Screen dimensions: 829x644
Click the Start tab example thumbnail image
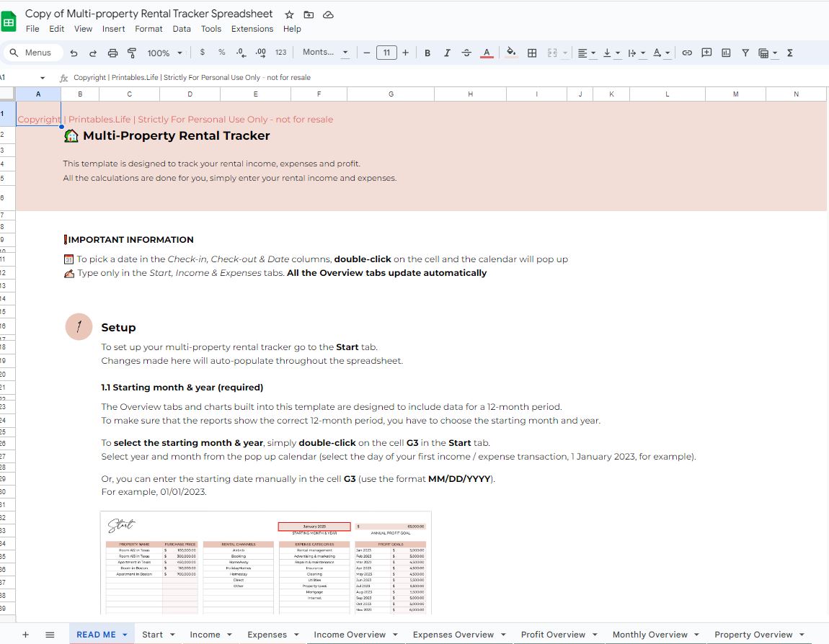[266, 563]
